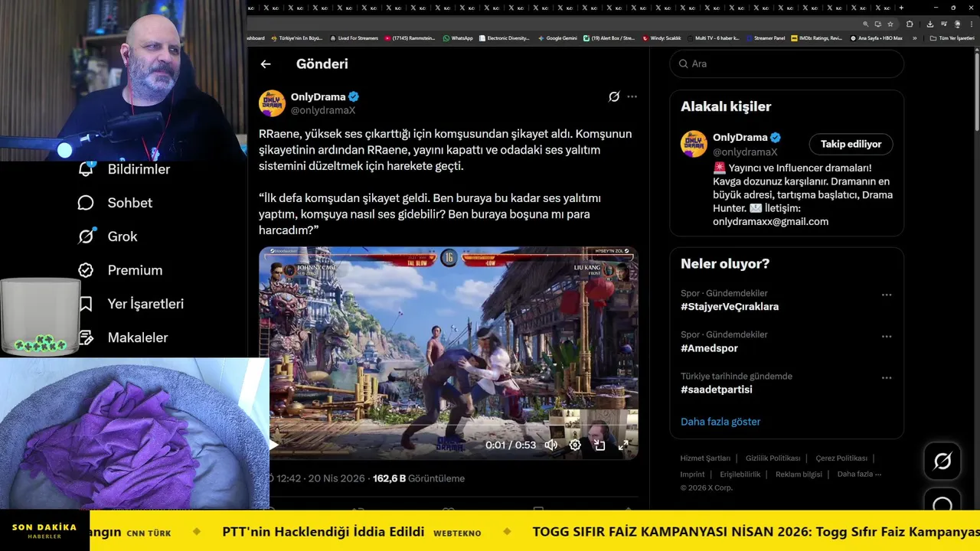Viewport: 980px width, 551px height.
Task: Mute the video sound
Action: pos(550,445)
